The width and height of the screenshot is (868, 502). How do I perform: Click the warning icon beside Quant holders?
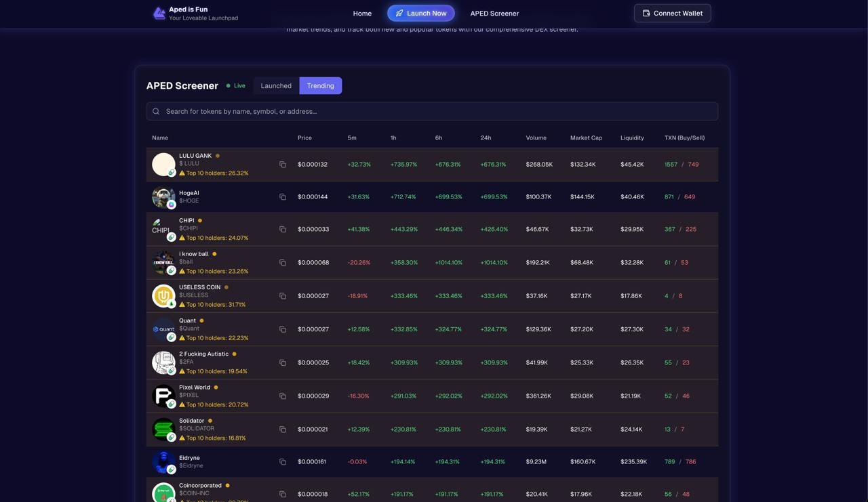182,338
